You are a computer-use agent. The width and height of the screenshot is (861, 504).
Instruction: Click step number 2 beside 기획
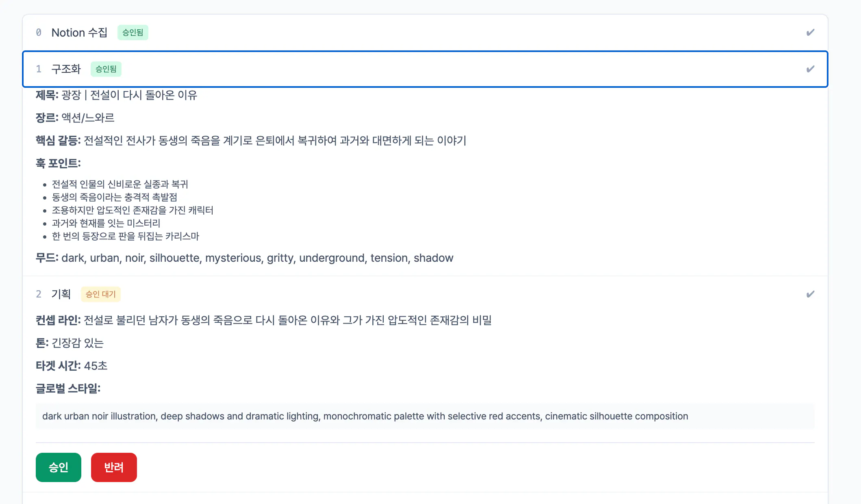click(39, 294)
